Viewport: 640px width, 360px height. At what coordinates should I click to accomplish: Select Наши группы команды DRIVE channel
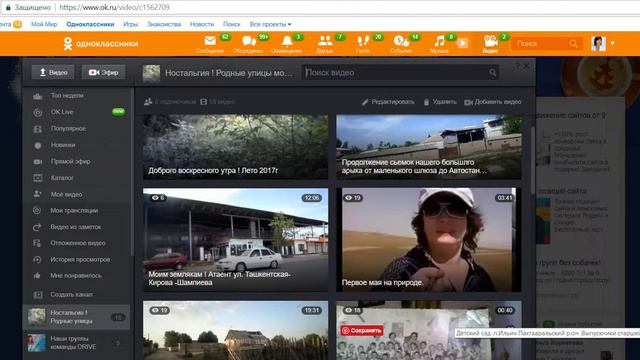coord(77,343)
